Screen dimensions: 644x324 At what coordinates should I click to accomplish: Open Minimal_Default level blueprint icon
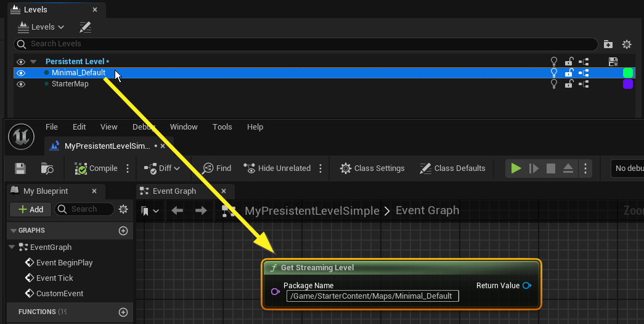584,73
